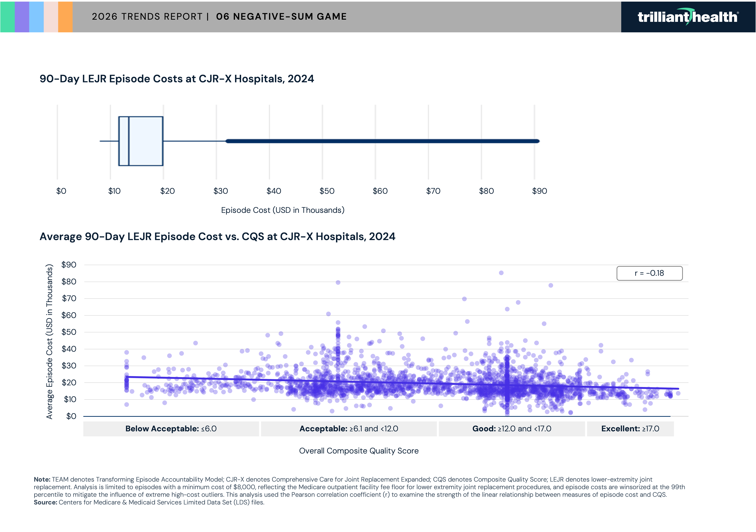
Task: Click the box plot interquartile box
Action: coord(141,141)
